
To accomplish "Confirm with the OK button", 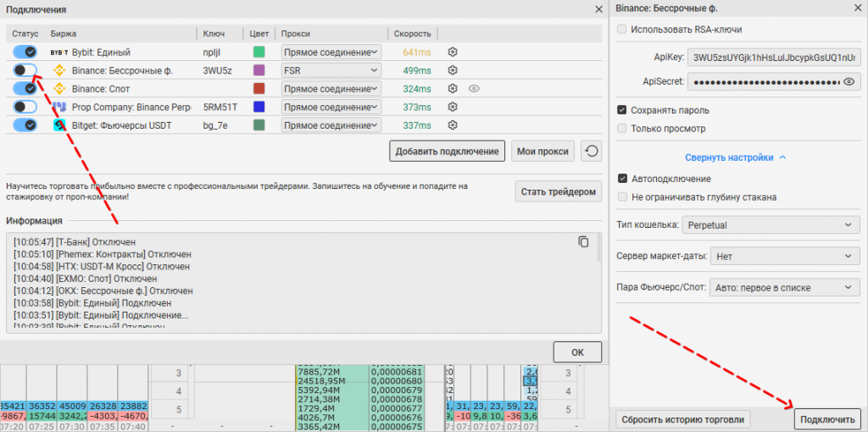I will [x=577, y=352].
